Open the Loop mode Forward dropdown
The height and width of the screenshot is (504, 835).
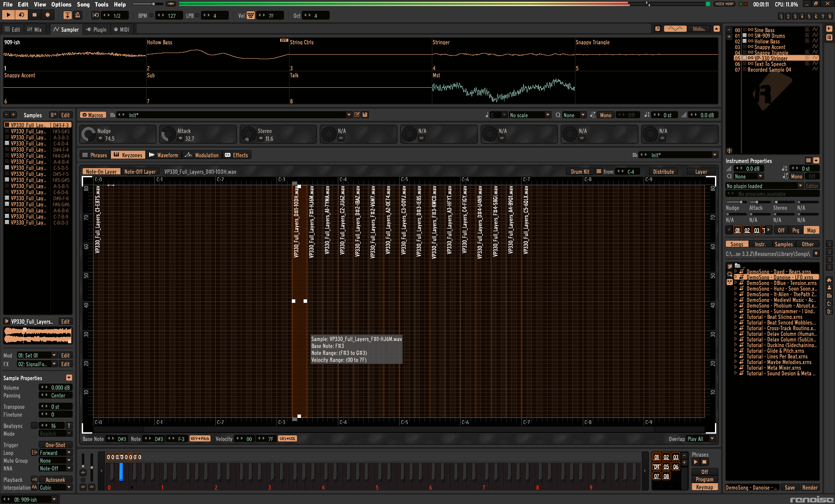tap(55, 453)
